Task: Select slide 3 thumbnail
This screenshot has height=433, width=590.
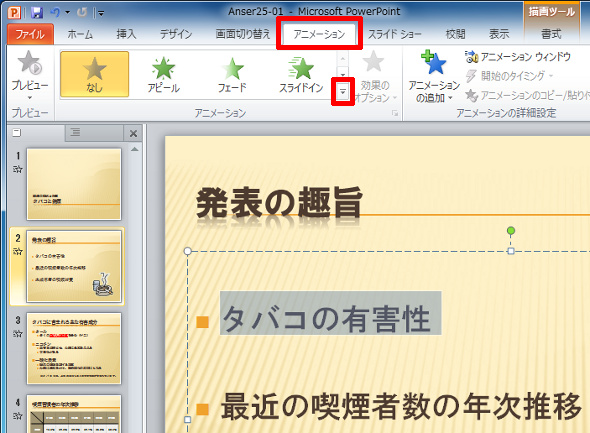Action: tap(74, 348)
